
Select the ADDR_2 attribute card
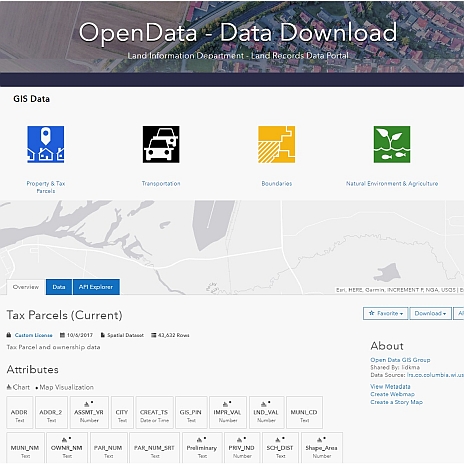point(51,412)
